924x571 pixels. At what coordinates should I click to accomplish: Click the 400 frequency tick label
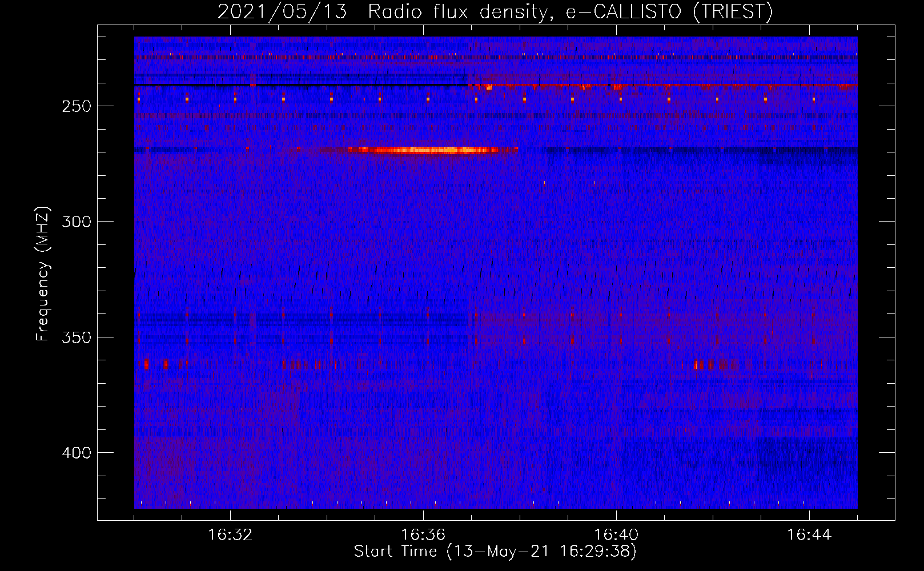click(77, 453)
